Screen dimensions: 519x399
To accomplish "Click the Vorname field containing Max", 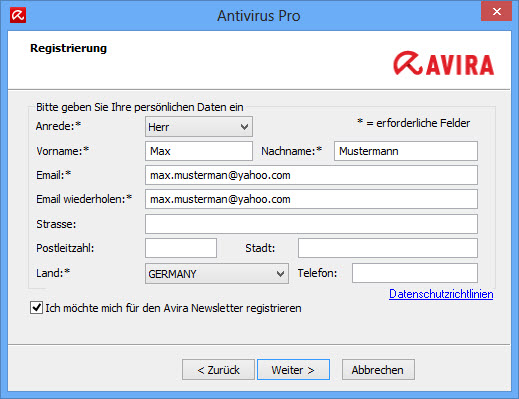I will tap(199, 151).
